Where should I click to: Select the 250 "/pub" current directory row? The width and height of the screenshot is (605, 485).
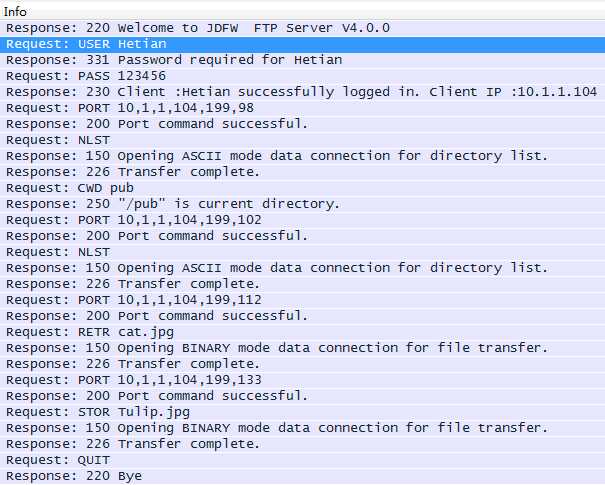(302, 204)
